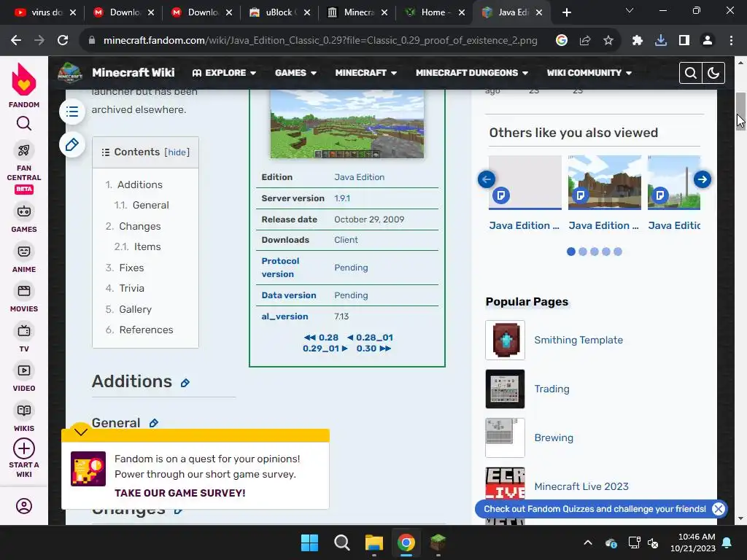The height and width of the screenshot is (560, 747).
Task: Click the share page icon in address bar
Action: click(585, 41)
